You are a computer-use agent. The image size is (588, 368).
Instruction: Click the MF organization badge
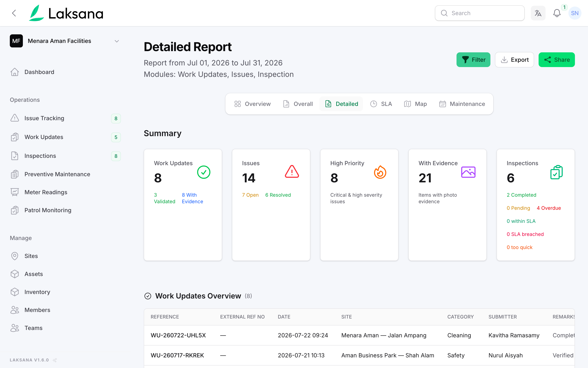click(x=16, y=41)
